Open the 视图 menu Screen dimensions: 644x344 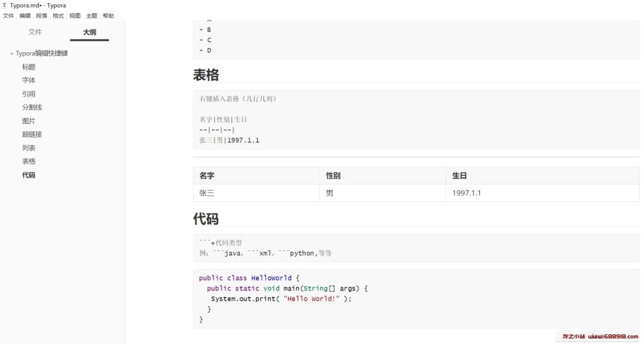(75, 16)
